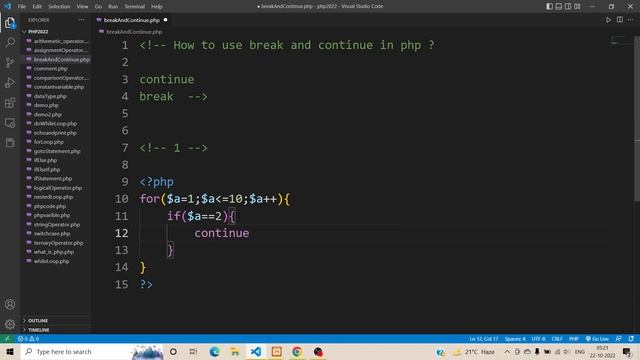640x360 pixels.
Task: Open Google Chrome from taskbar
Action: coord(297,351)
